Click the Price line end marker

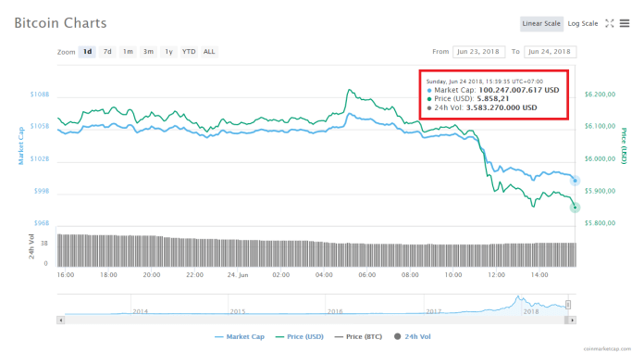pyautogui.click(x=575, y=207)
